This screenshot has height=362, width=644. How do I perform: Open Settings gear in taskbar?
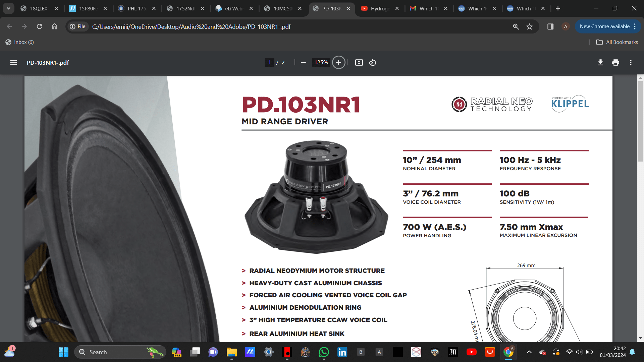tap(268, 352)
